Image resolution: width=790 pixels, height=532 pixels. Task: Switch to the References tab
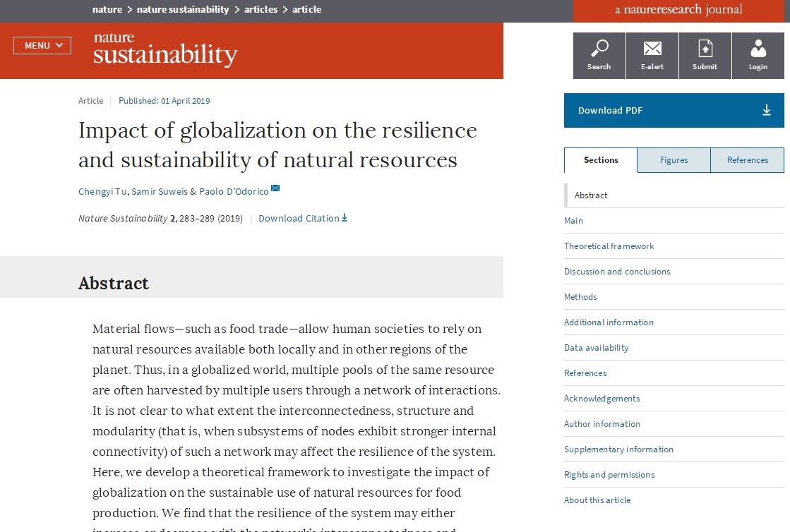(x=747, y=160)
